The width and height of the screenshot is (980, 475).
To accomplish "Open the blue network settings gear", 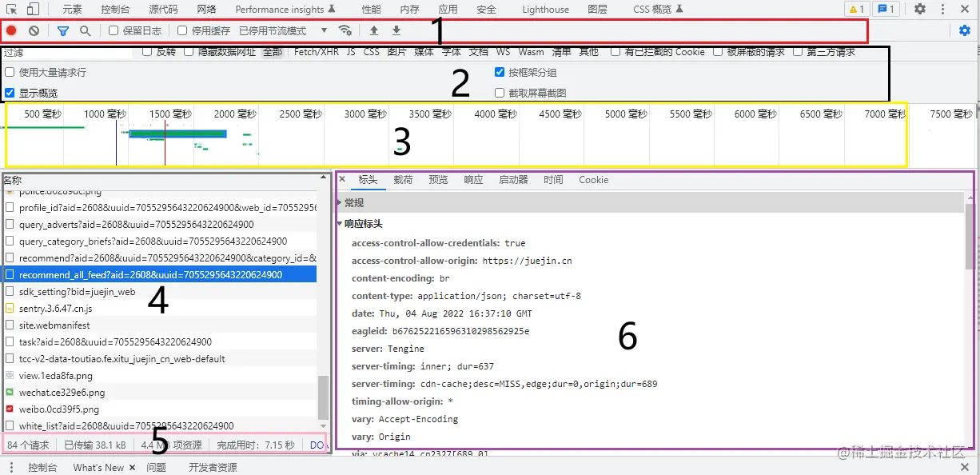I will [965, 30].
